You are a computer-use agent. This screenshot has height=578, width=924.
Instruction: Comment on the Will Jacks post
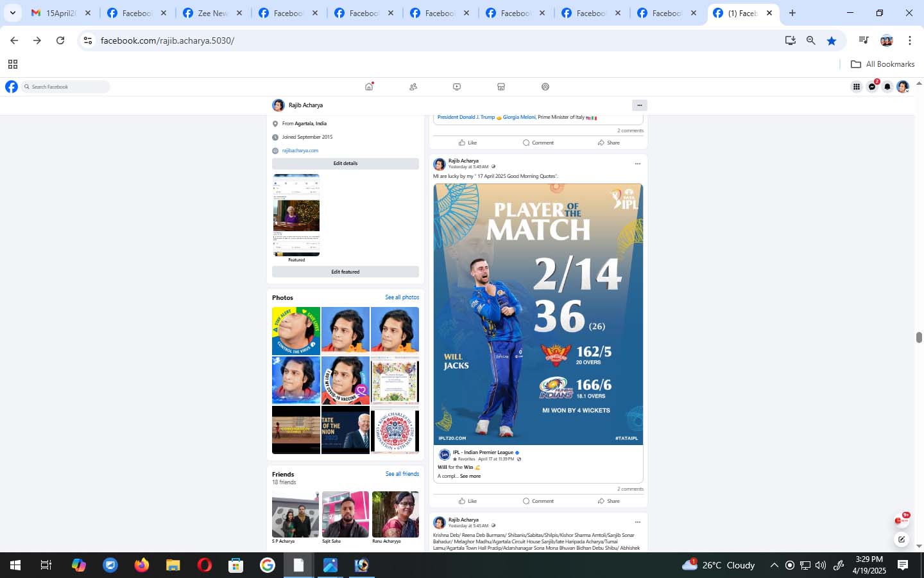tap(538, 501)
